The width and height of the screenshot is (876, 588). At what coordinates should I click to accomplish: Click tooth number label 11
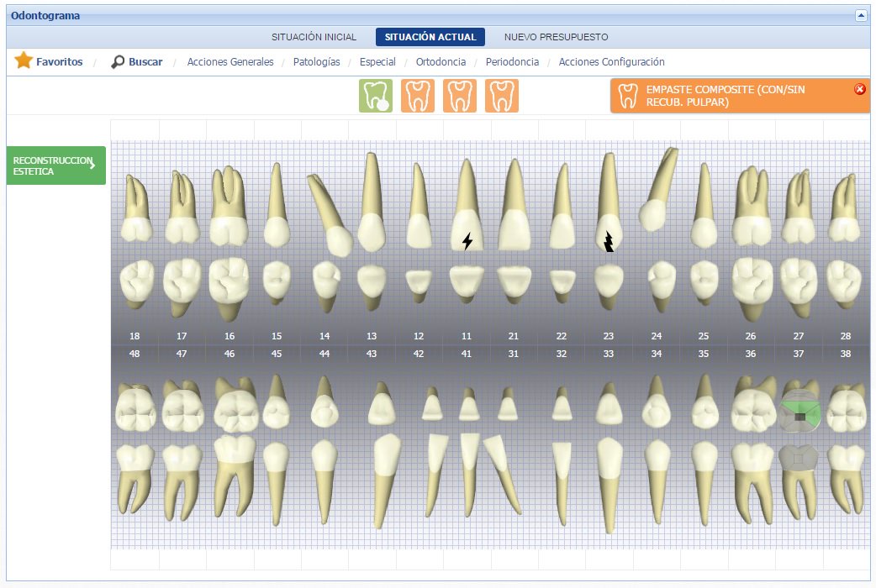467,336
